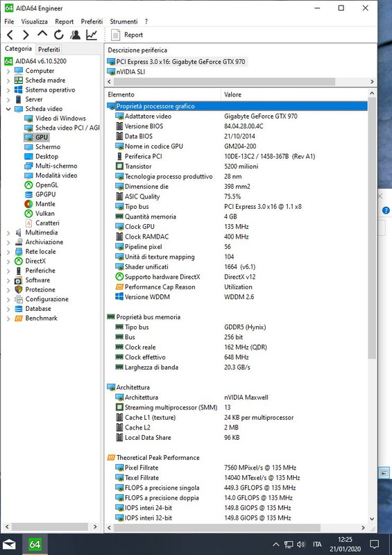This screenshot has height=555, width=392.
Task: Expand the Benchmark category
Action: coord(8,318)
